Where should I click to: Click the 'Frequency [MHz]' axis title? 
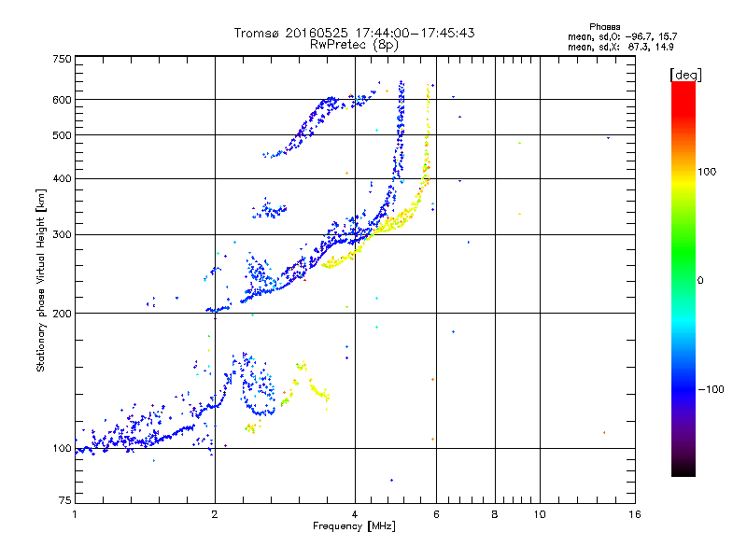coord(354,526)
